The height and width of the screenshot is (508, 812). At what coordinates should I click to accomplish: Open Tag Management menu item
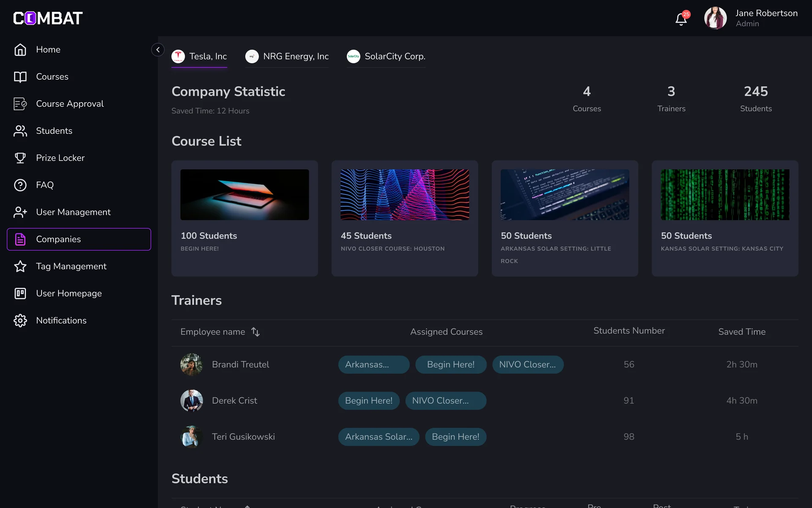[79, 266]
